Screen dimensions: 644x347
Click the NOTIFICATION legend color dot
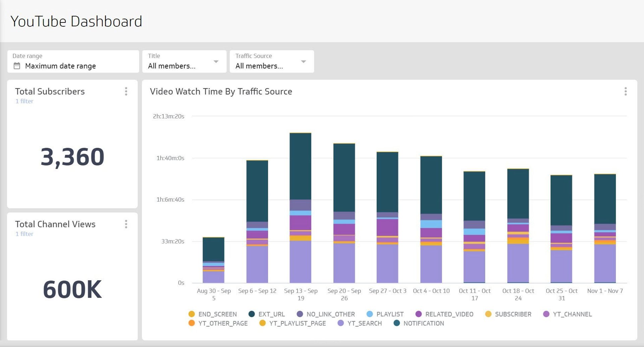tap(397, 323)
